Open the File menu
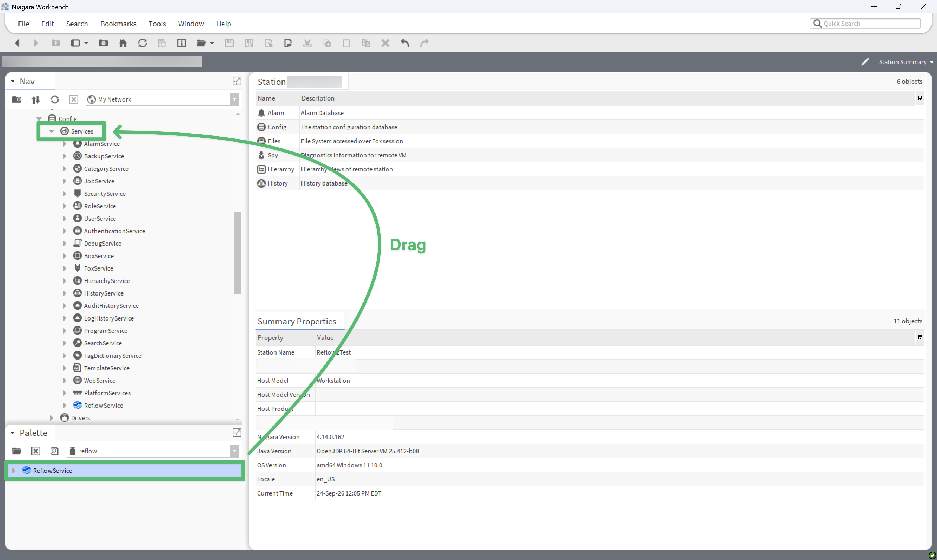 pos(23,24)
